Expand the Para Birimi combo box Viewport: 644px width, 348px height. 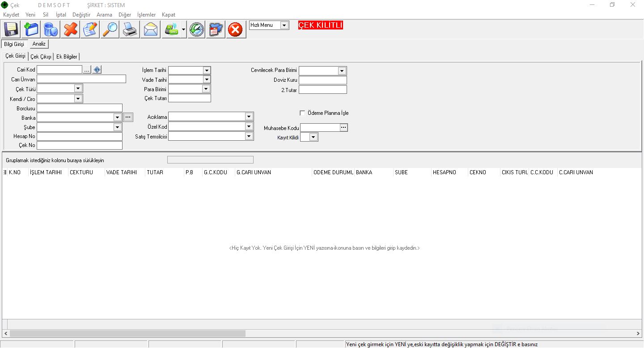point(206,89)
